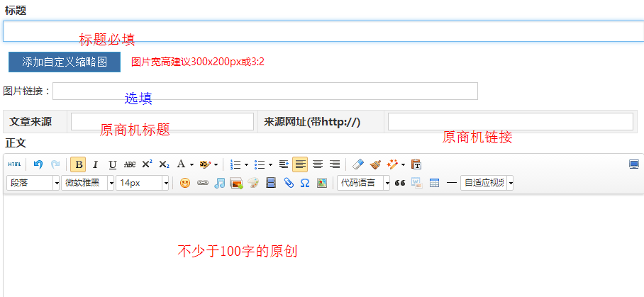Toggle bold formatting
This screenshot has height=297, width=644.
(78, 164)
